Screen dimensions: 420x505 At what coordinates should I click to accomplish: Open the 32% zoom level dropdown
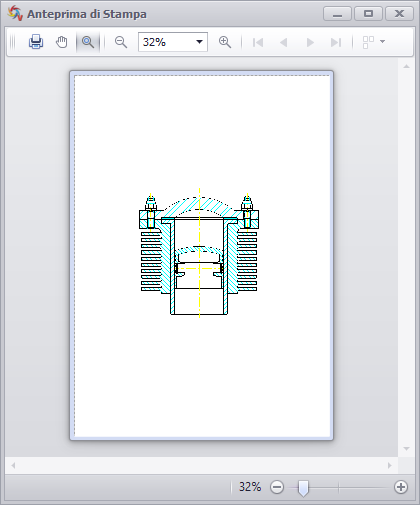(x=199, y=42)
